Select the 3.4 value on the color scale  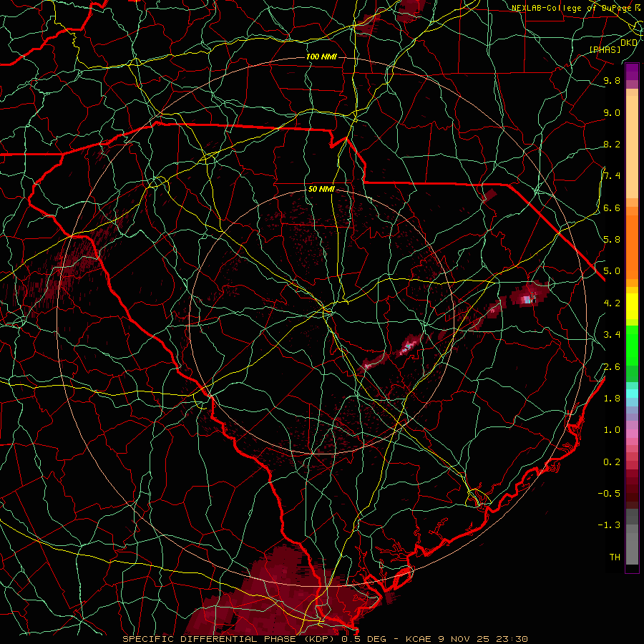click(612, 335)
